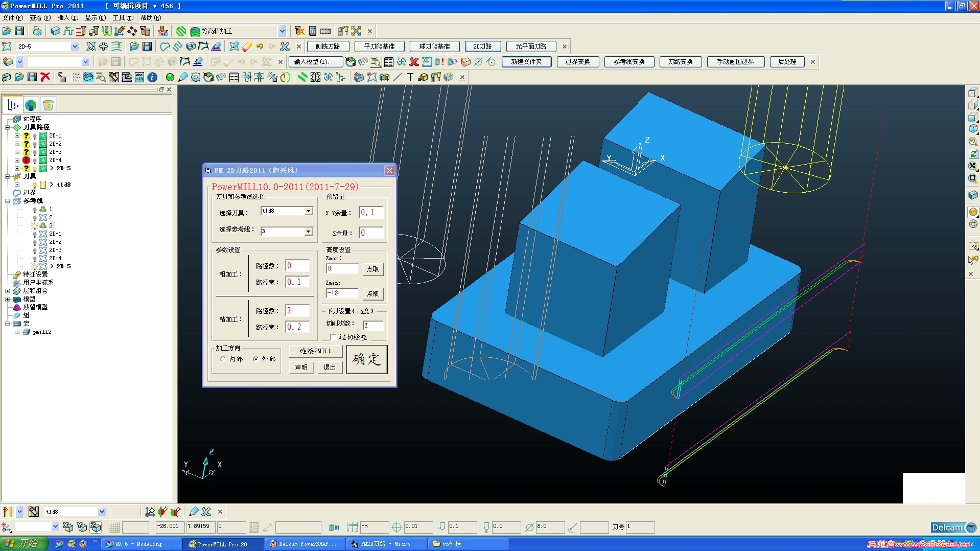The width and height of the screenshot is (980, 551).
Task: Open the 选择刀具 dropdown in dialog
Action: [x=309, y=211]
